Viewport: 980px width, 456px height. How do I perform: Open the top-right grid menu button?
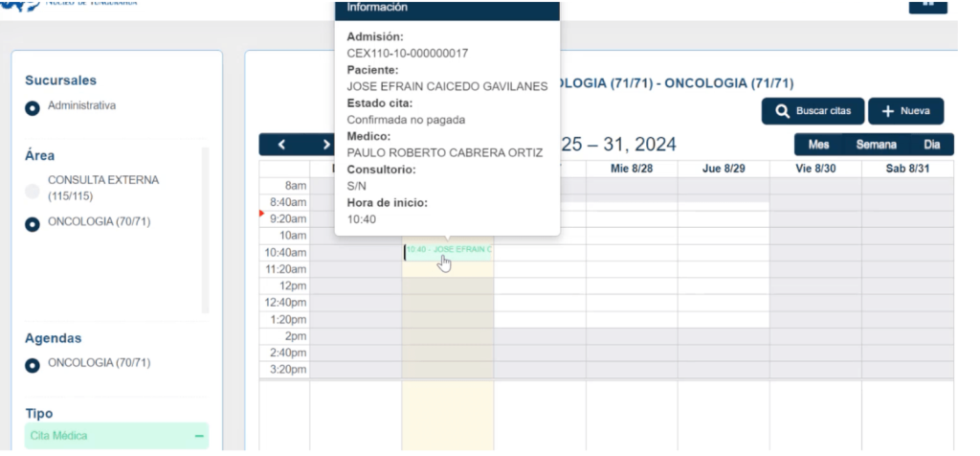(927, 4)
